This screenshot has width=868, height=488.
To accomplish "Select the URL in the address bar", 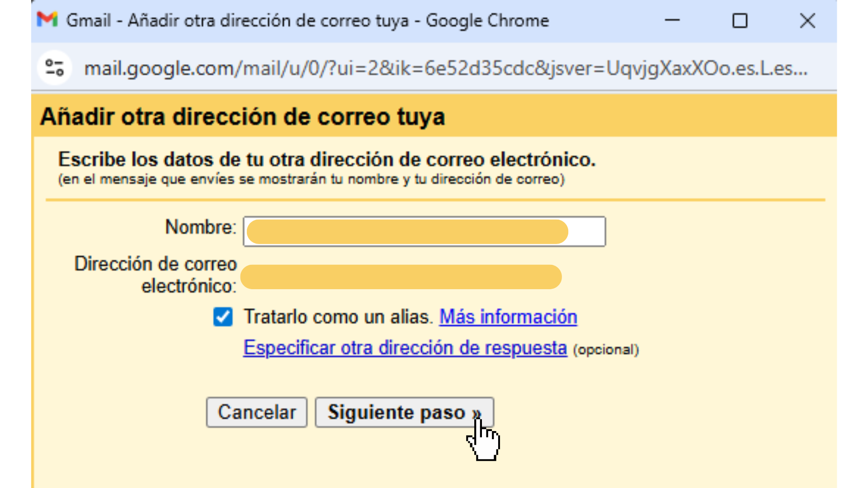I will [x=407, y=69].
